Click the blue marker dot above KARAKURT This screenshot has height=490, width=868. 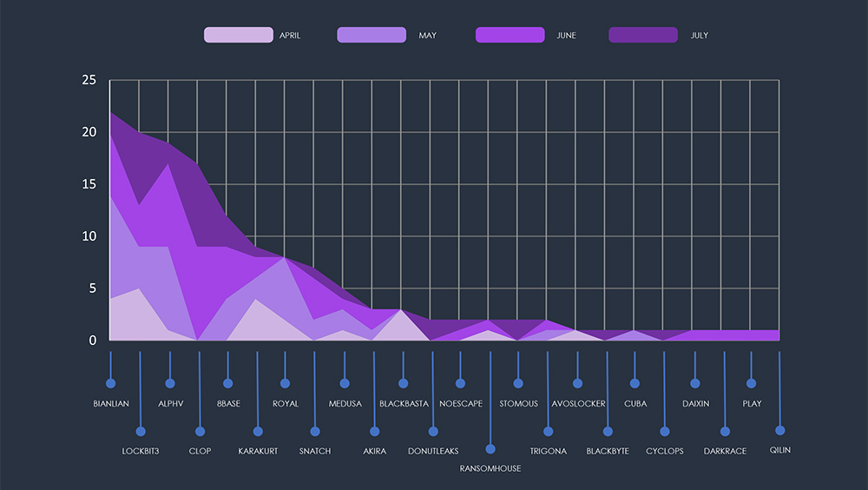click(258, 431)
